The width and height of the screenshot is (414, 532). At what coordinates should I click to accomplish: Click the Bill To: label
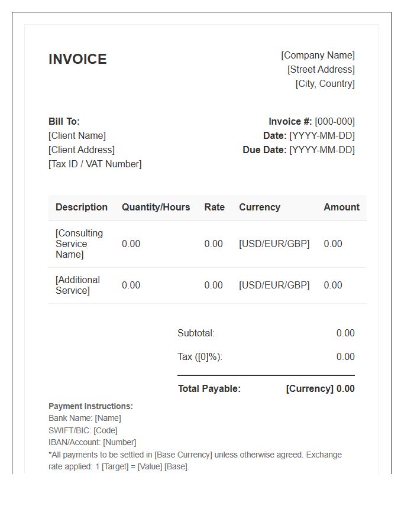[x=64, y=121]
